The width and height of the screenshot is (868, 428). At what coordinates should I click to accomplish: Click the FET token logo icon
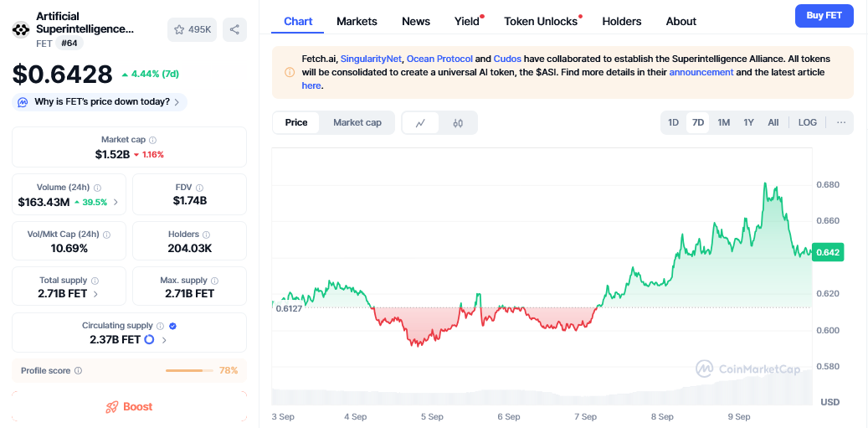pyautogui.click(x=21, y=30)
